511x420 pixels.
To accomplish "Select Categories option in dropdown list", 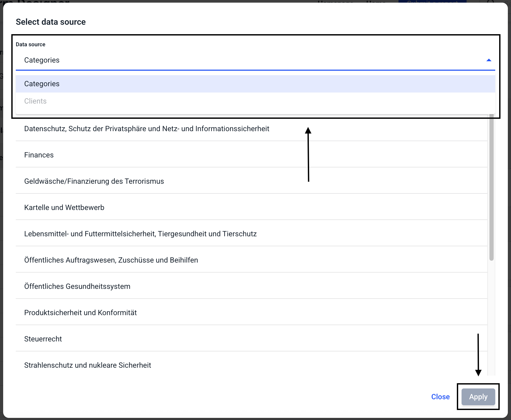I will [x=42, y=84].
